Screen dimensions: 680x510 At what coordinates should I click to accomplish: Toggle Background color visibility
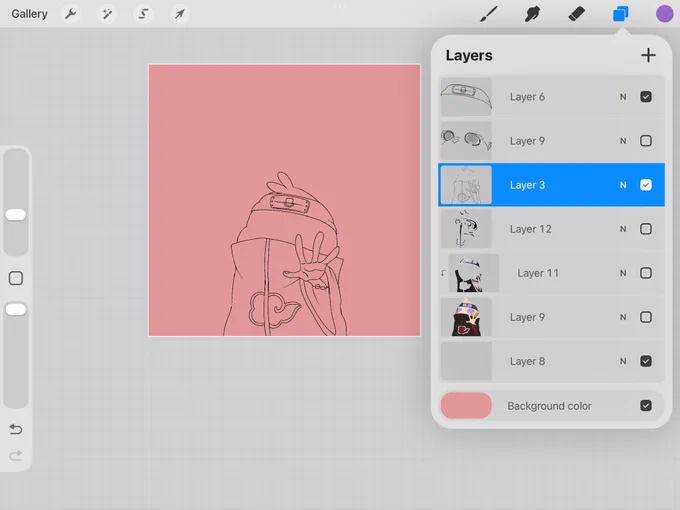(x=646, y=405)
